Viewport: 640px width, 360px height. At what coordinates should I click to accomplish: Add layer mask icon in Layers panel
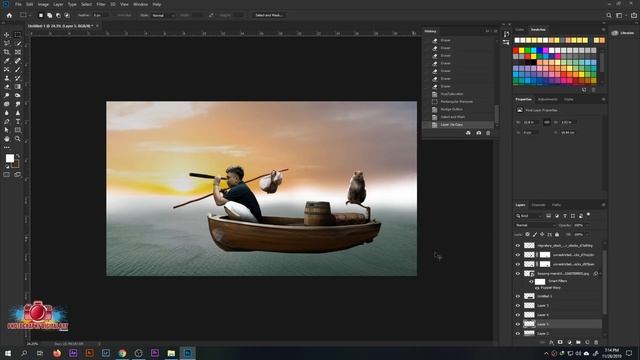560,342
